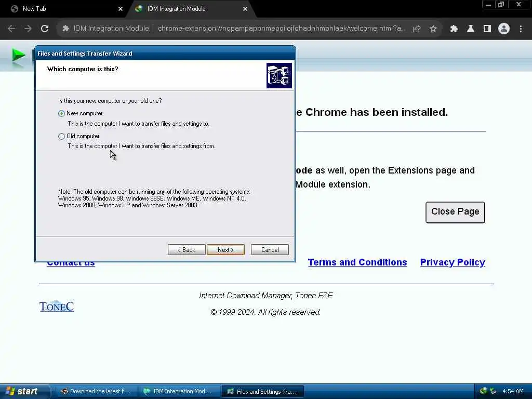Click the Chrome Labs flask icon
The height and width of the screenshot is (399, 532).
(x=471, y=29)
